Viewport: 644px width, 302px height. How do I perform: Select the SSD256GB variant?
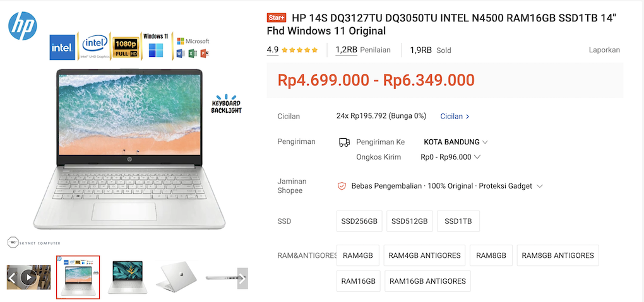(x=359, y=221)
